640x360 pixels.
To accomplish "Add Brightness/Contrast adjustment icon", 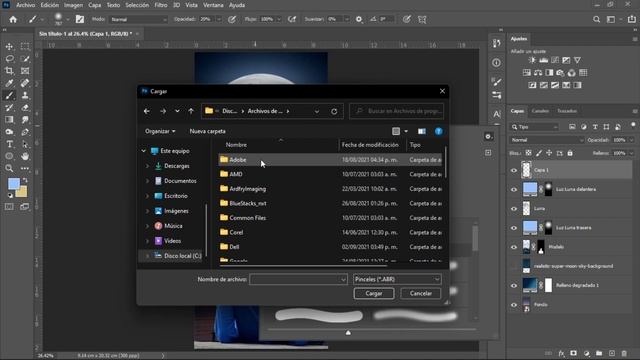I will (x=532, y=60).
